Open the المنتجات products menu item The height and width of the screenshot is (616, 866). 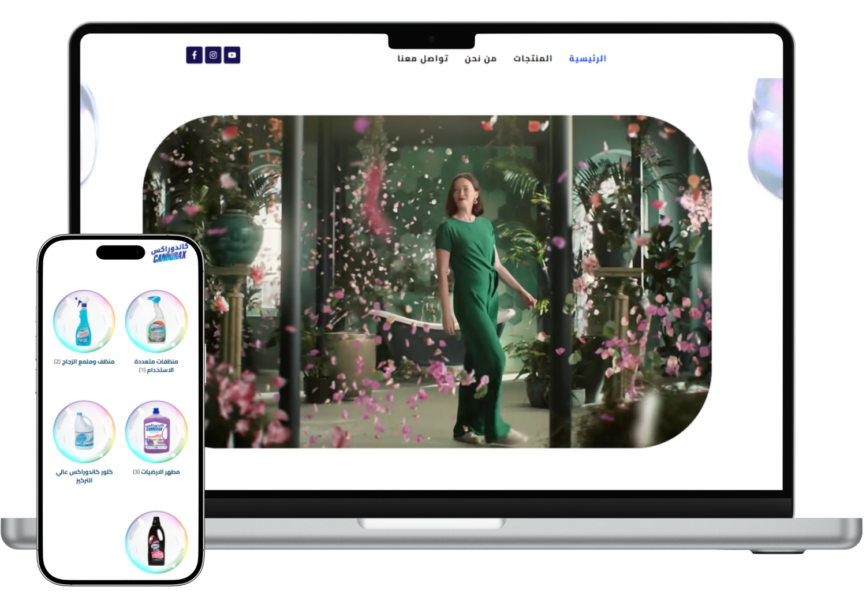(532, 58)
